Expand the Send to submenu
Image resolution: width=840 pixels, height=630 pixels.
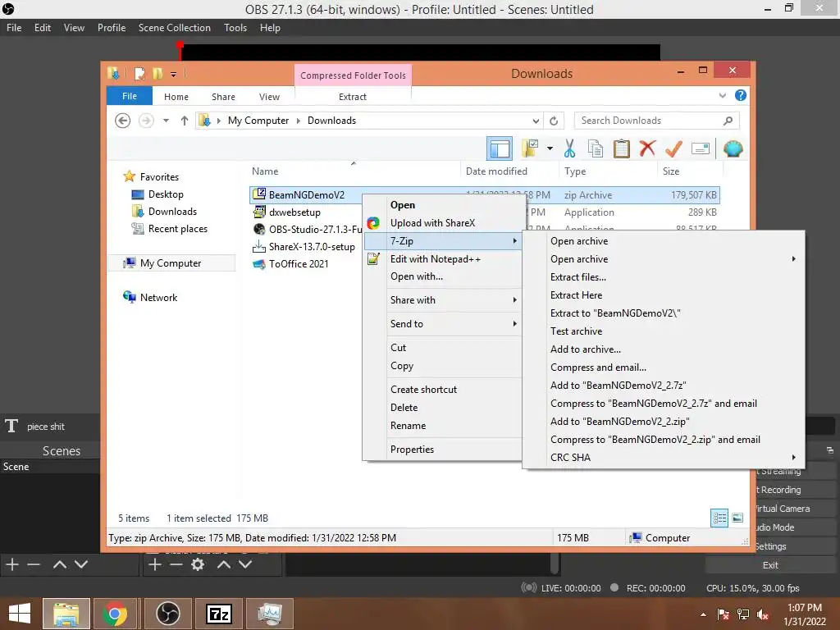(x=442, y=323)
